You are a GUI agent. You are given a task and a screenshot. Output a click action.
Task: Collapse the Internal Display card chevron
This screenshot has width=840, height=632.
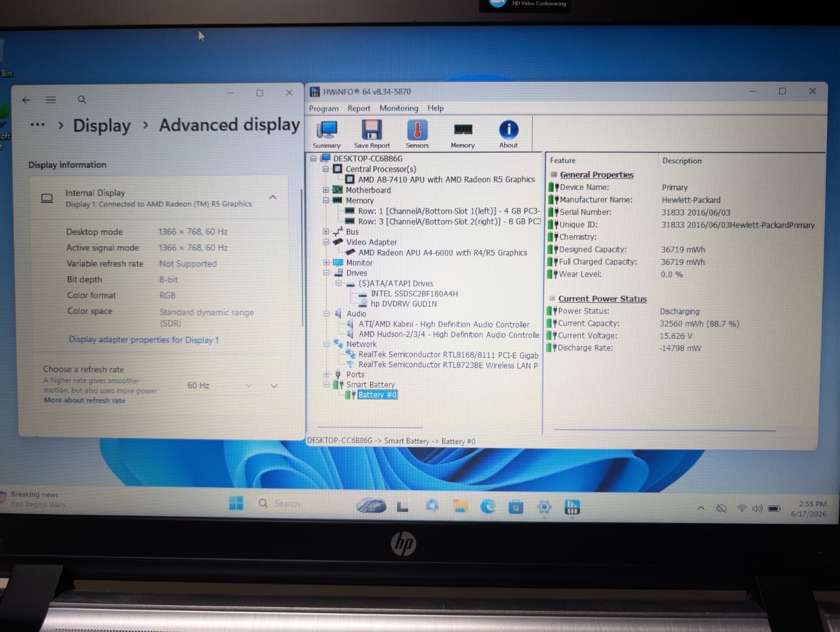click(x=272, y=197)
